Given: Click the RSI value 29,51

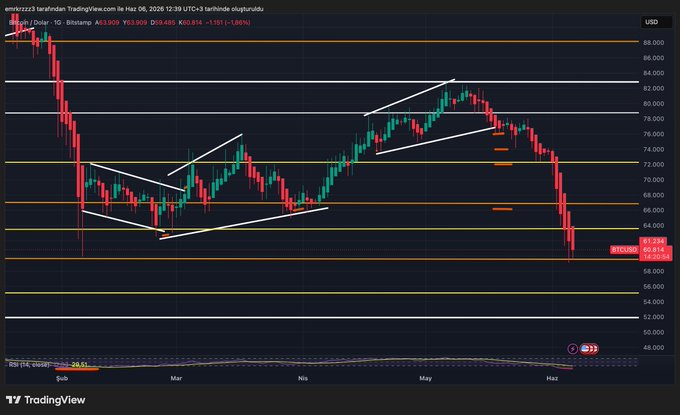Looking at the screenshot, I should (x=80, y=365).
